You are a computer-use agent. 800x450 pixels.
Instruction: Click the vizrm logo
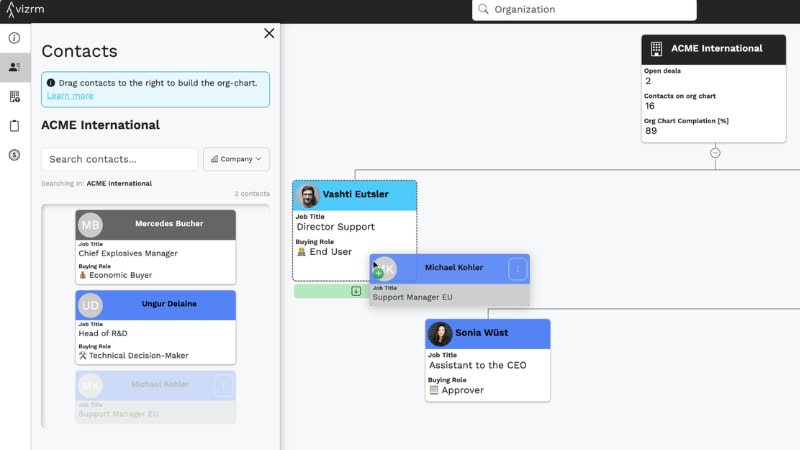[x=26, y=9]
